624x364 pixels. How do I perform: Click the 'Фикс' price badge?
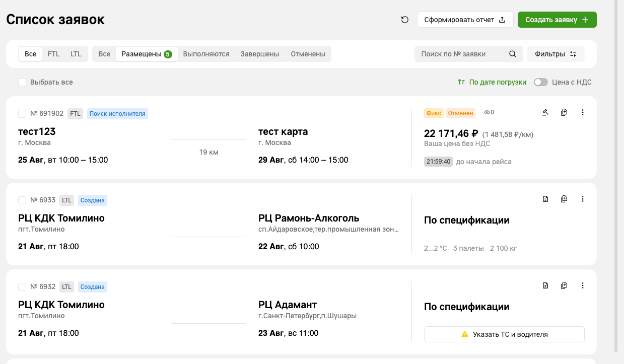pos(434,113)
